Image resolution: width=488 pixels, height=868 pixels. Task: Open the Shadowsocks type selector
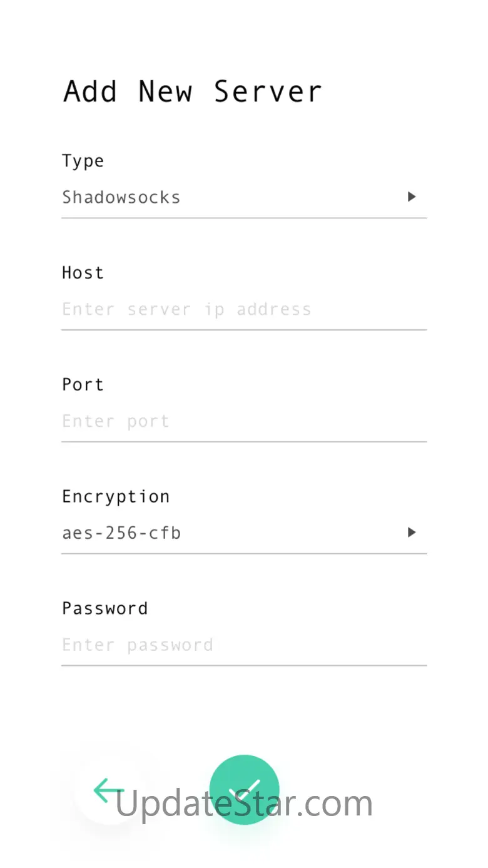pos(121,197)
